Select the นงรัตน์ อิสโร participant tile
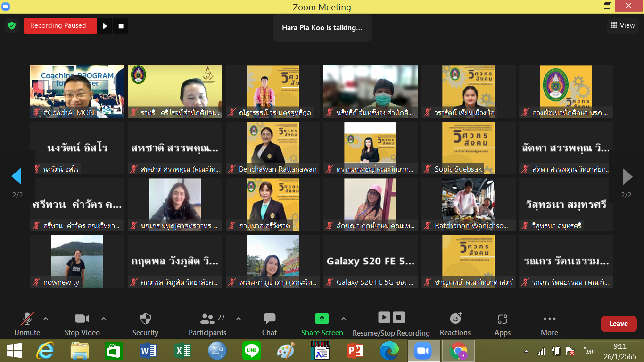 click(77, 148)
